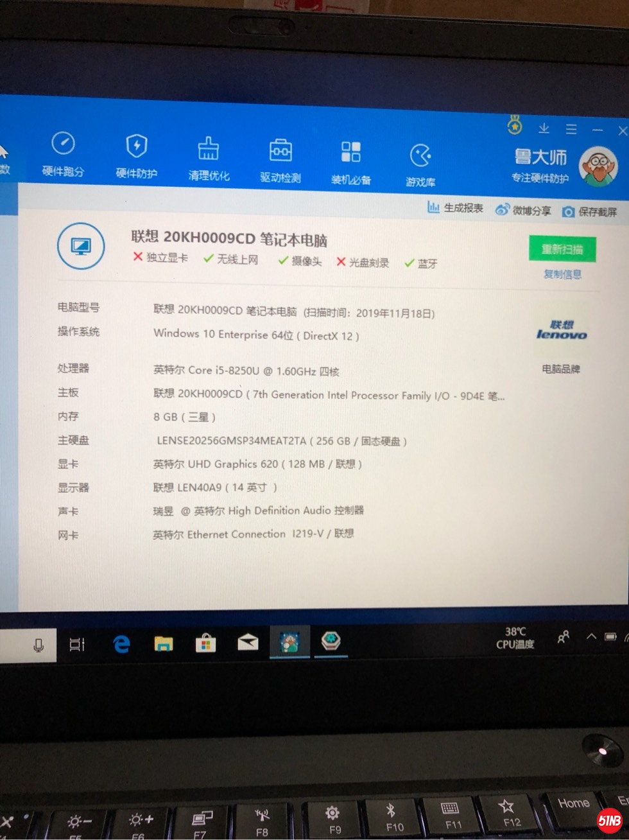Click the Lu Dashi taskbar icon
Image resolution: width=629 pixels, height=840 pixels.
point(289,642)
